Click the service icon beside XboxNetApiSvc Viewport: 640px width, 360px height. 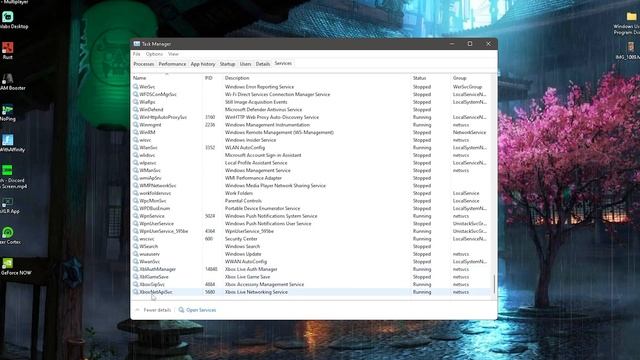(136, 292)
